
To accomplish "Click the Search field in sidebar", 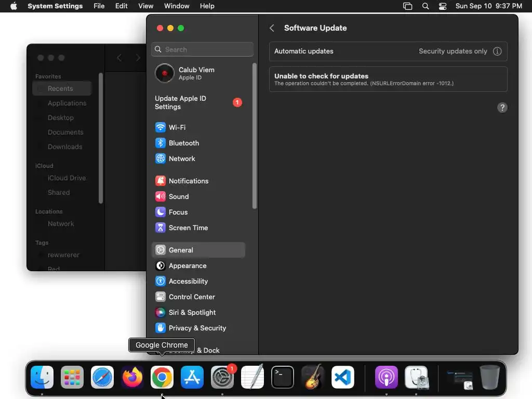I will point(202,49).
